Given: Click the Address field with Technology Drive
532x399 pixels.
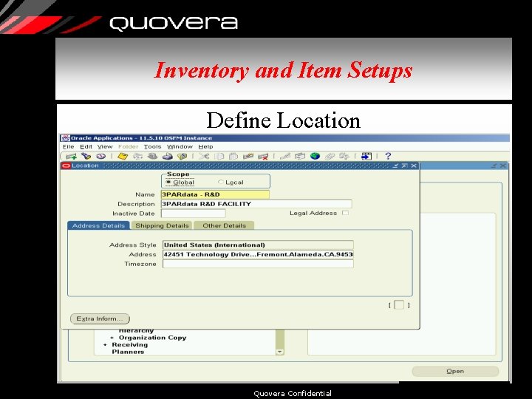Looking at the screenshot, I should click(258, 254).
